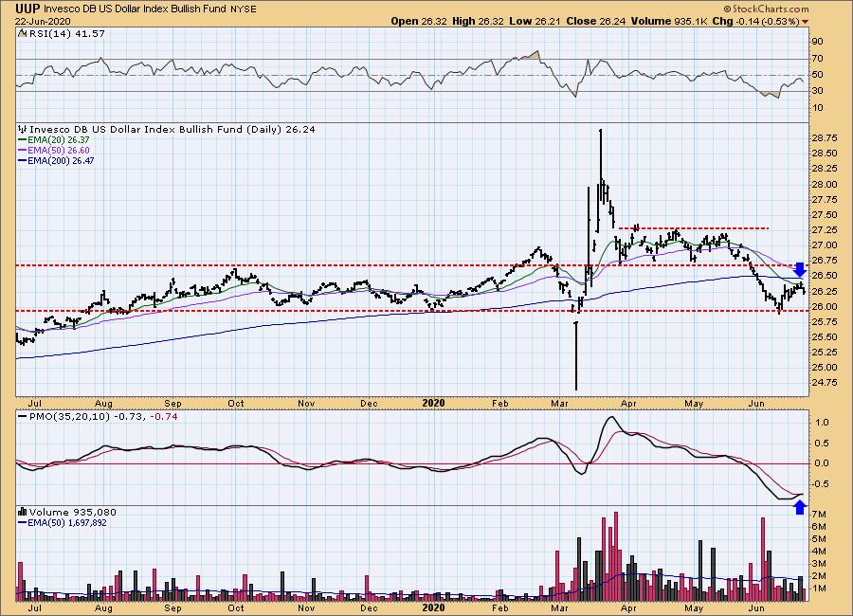Click the 27.25 price axis label

pos(825,230)
